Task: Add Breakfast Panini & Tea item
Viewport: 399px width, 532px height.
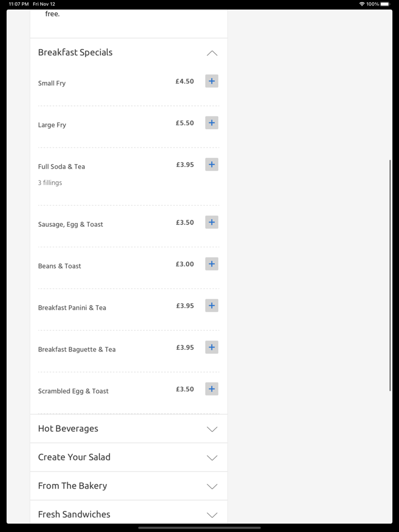Action: point(211,306)
